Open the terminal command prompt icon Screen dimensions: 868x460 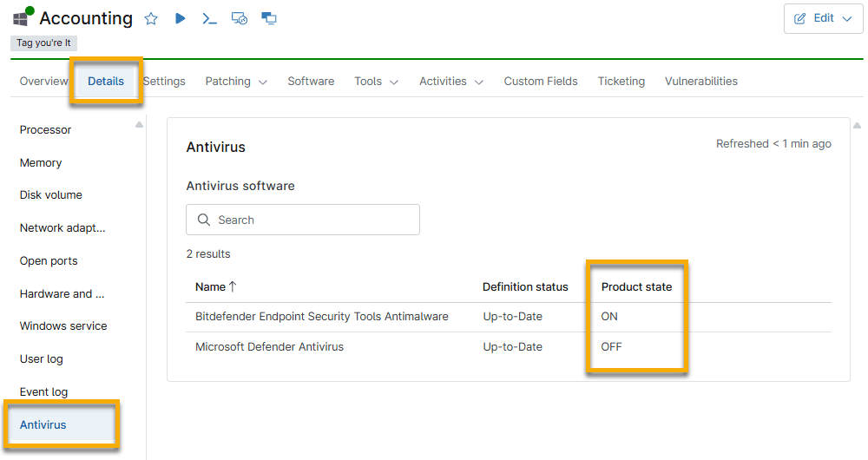pyautogui.click(x=209, y=19)
